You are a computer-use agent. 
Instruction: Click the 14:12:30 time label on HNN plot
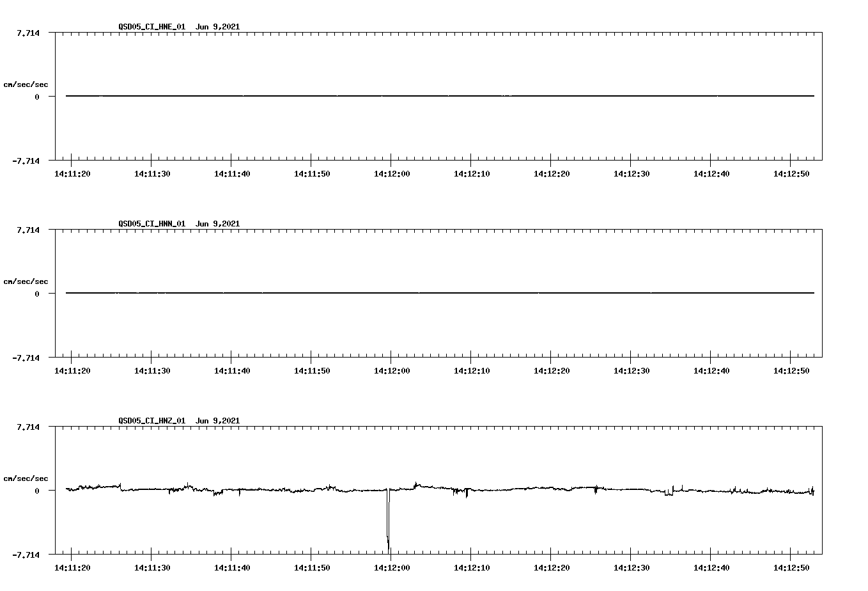[x=632, y=371]
